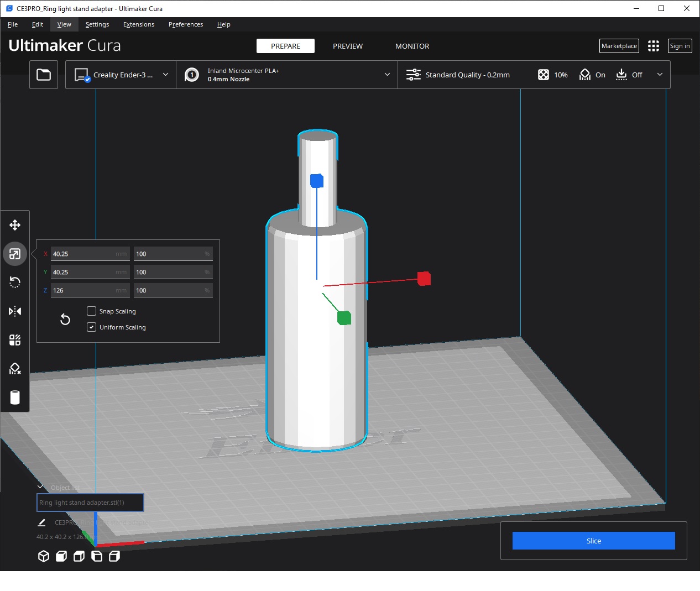Switch to PREVIEW stage
This screenshot has width=700, height=591.
(x=348, y=46)
